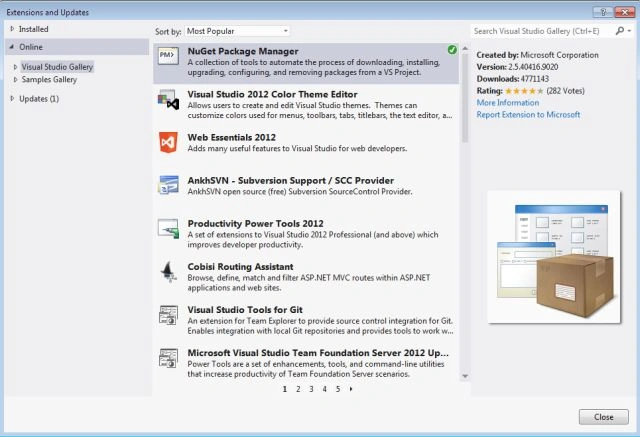Viewport: 640px width, 437px height.
Task: Click the next page arrow
Action: point(351,389)
